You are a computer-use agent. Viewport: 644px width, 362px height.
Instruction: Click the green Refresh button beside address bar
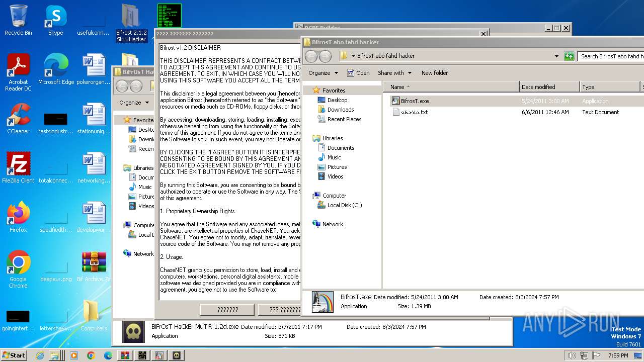(569, 56)
